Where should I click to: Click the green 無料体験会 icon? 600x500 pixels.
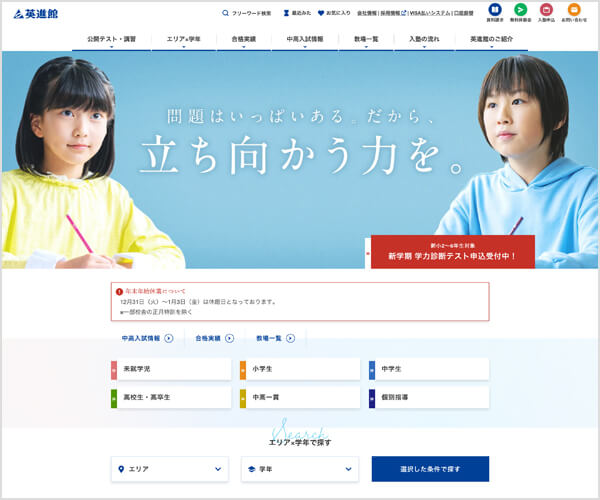click(x=520, y=12)
